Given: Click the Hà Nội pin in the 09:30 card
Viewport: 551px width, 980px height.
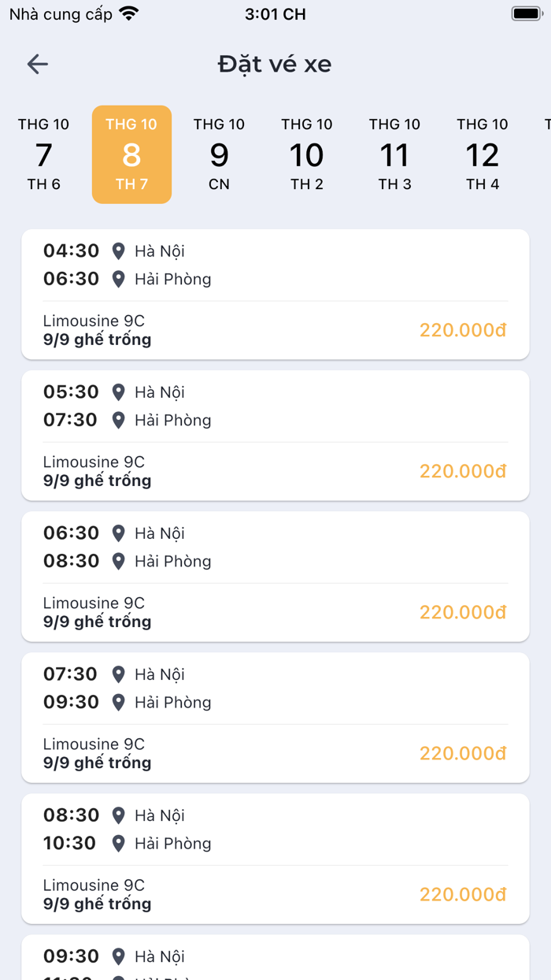Looking at the screenshot, I should click(x=119, y=956).
